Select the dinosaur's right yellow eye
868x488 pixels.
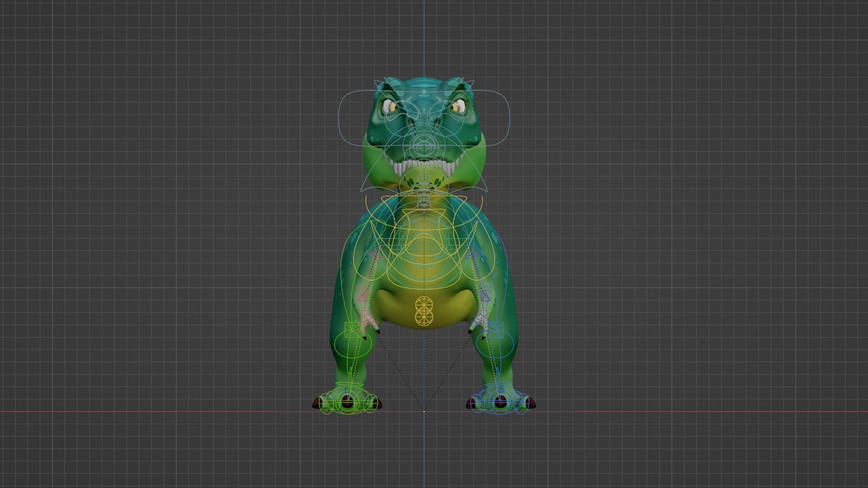(x=457, y=107)
